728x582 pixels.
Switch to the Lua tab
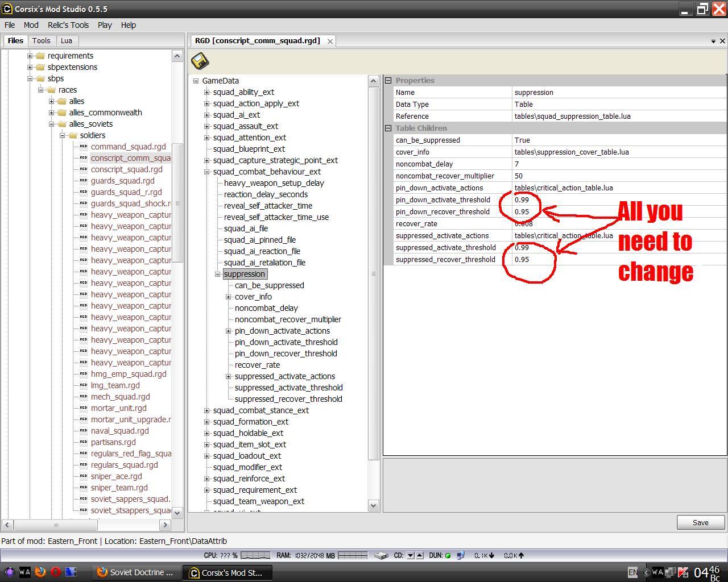pos(67,41)
